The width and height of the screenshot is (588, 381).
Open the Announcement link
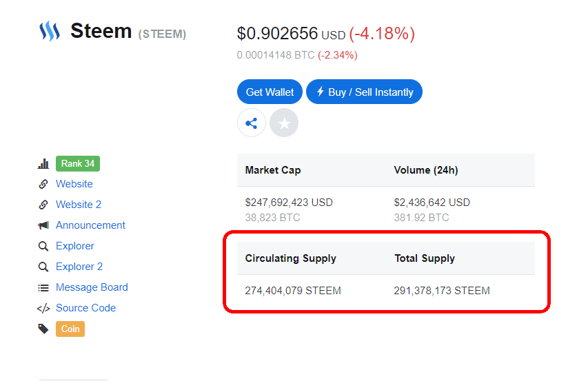tap(90, 225)
